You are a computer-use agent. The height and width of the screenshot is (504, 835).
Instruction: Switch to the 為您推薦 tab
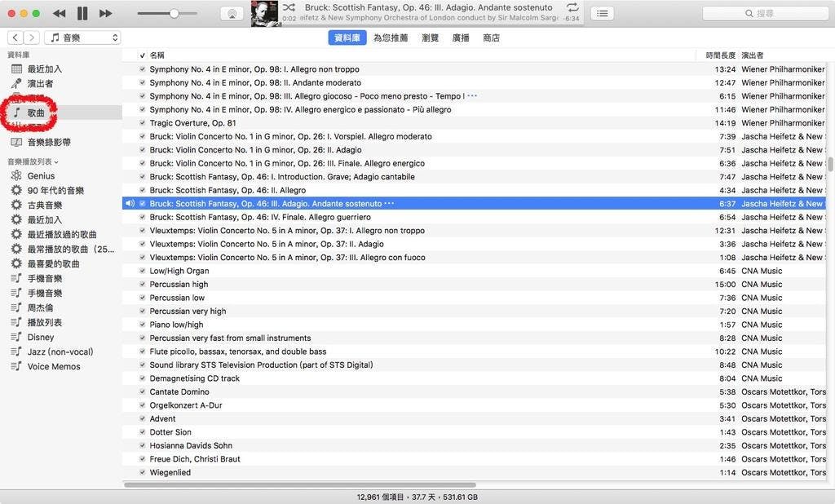point(390,38)
